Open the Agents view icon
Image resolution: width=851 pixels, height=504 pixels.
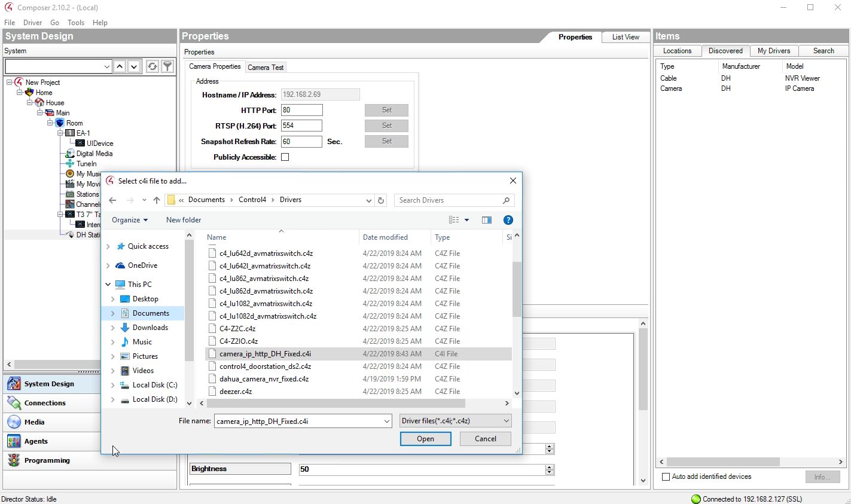click(x=14, y=441)
